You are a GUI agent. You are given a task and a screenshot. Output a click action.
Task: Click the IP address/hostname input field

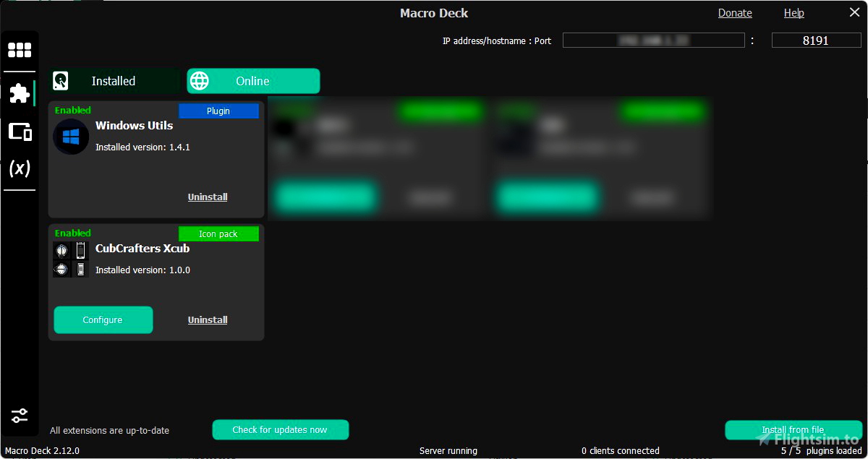coord(653,40)
